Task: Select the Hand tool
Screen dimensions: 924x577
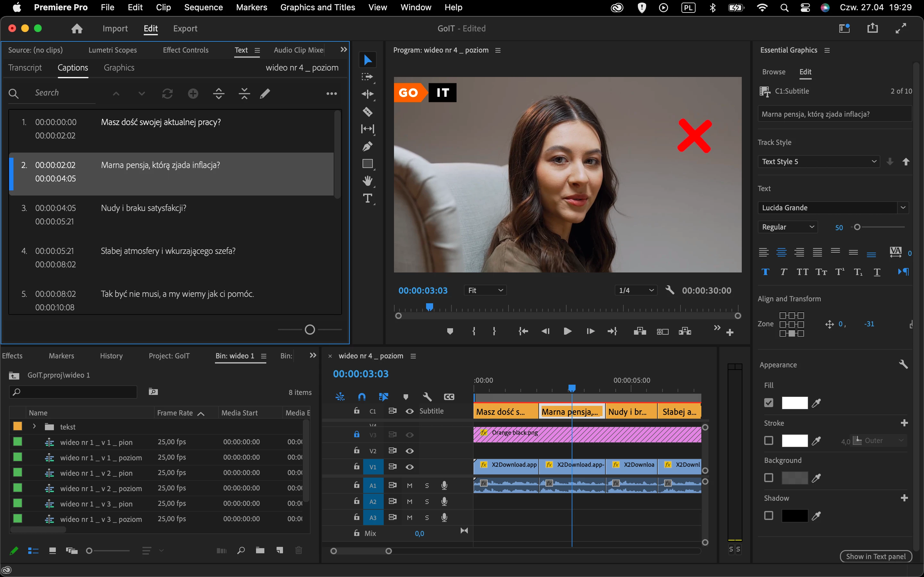Action: pyautogui.click(x=367, y=180)
